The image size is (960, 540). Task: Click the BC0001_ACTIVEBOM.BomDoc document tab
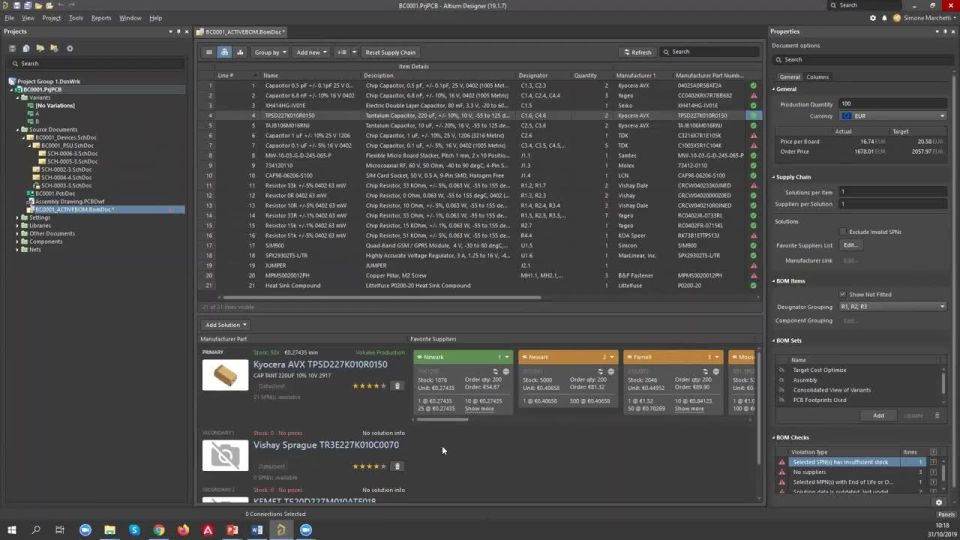[242, 32]
